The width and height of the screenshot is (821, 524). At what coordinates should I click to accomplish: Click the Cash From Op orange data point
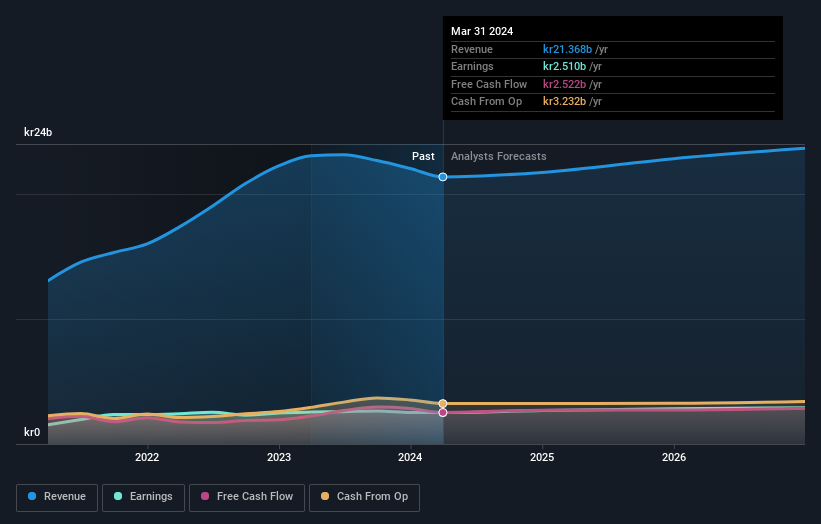point(443,404)
